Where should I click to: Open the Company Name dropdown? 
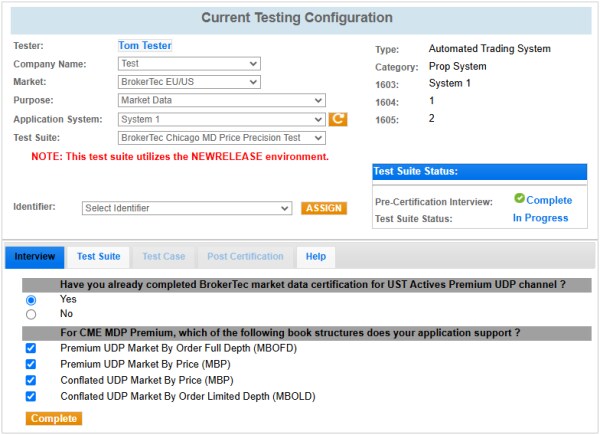(189, 64)
